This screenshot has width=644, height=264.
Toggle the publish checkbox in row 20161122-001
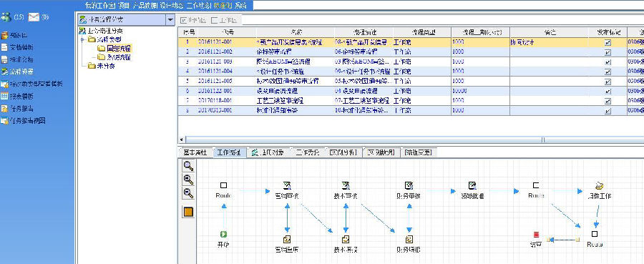[x=608, y=91]
